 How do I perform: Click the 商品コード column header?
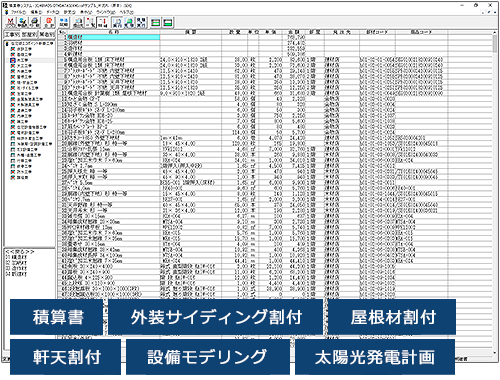coord(421,32)
